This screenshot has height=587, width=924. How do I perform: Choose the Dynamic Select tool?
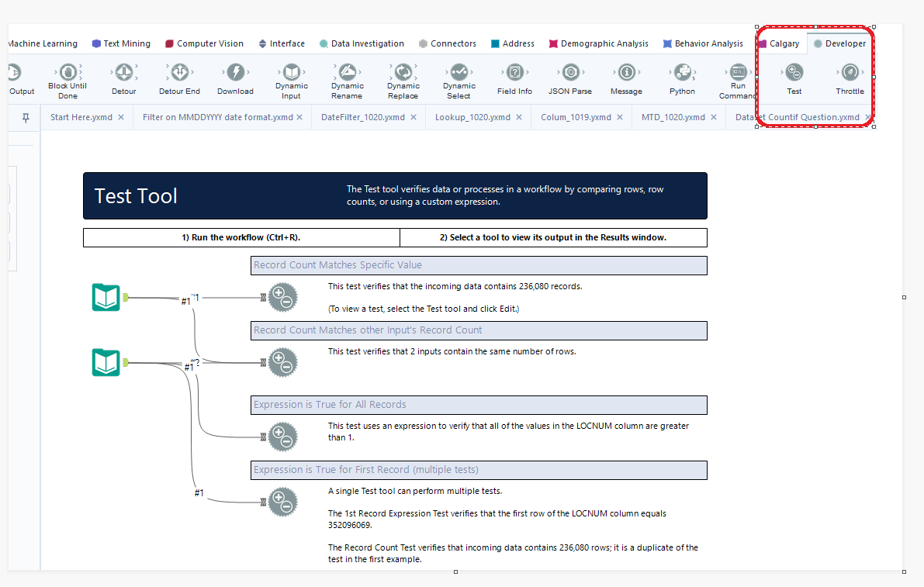pos(459,74)
